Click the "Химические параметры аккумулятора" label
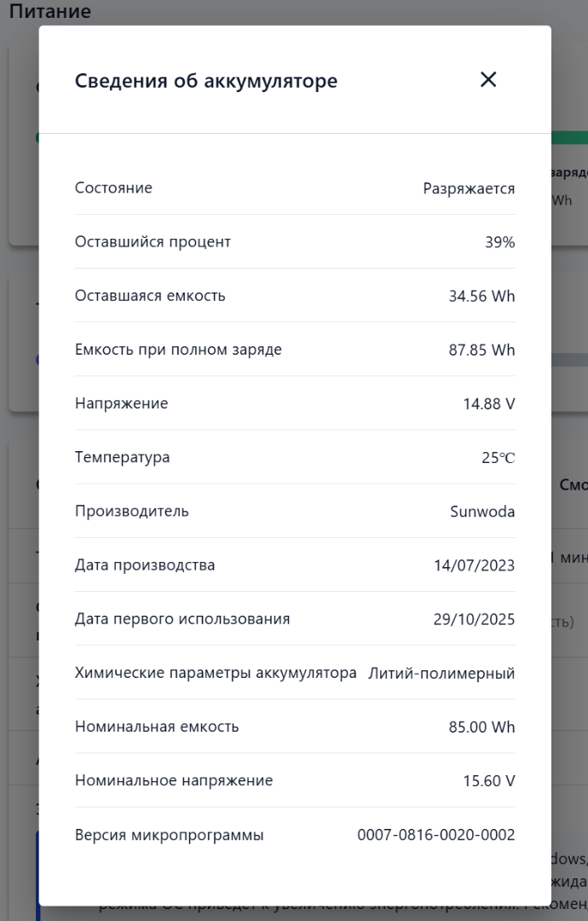Screen dimensions: 588x921 pos(216,673)
